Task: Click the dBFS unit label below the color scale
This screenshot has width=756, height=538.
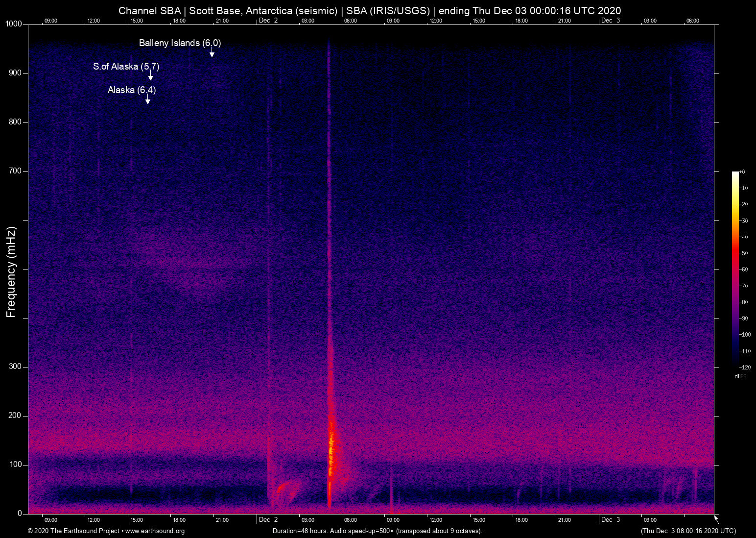Action: [740, 376]
